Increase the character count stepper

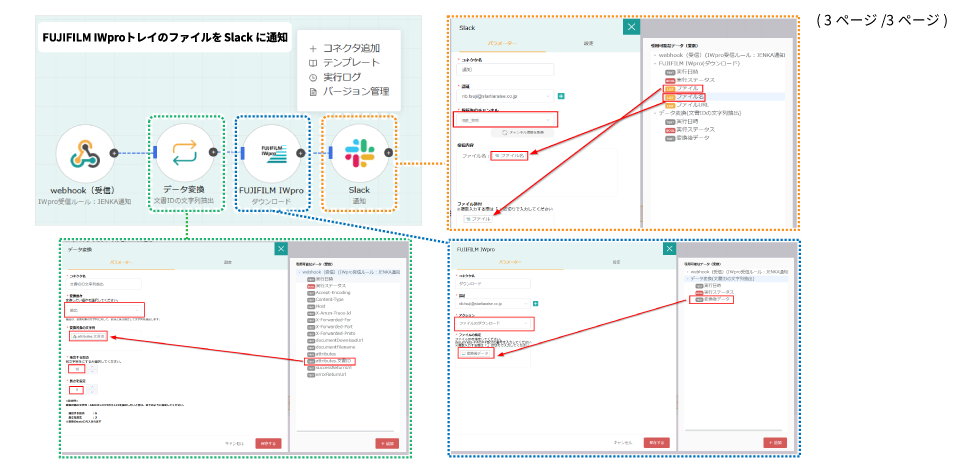[92, 387]
